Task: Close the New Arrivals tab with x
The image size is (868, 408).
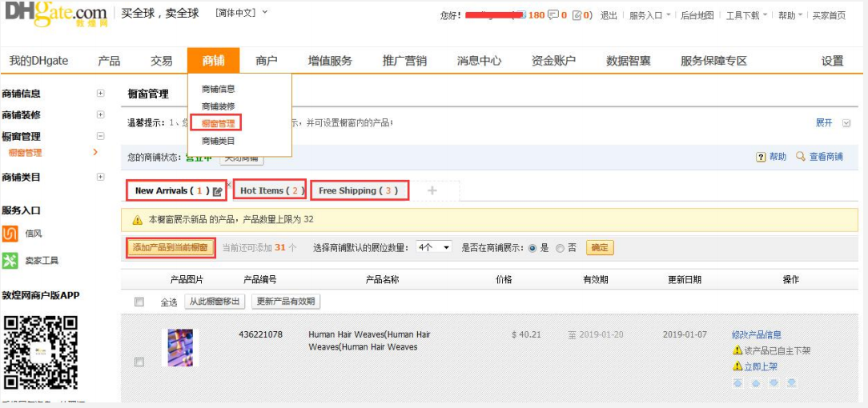Action: 229,185
